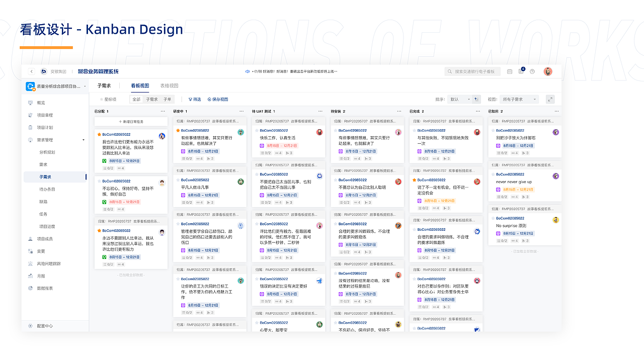The image size is (644, 362).
Task: Star the card 不忘初心 in 已分配
Action: point(100,181)
